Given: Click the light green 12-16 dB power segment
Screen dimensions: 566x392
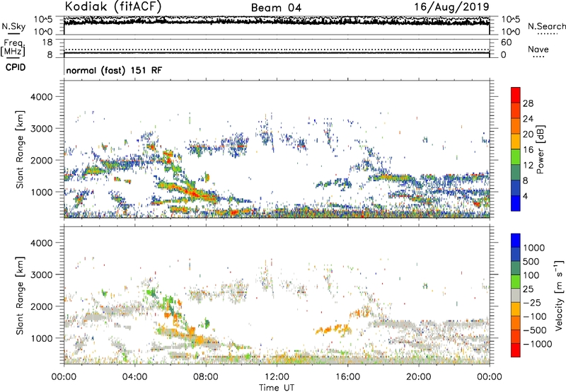Looking at the screenshot, I should [516, 157].
